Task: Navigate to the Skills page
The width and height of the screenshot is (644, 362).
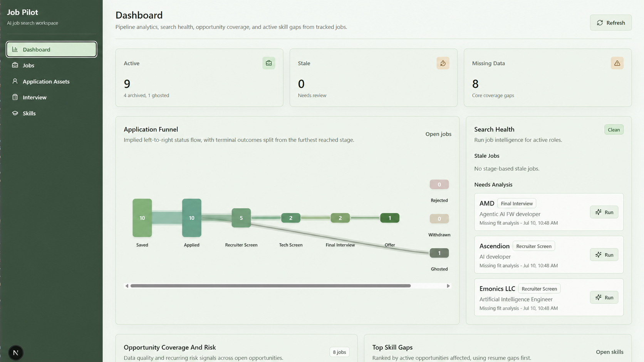Action: tap(51, 113)
